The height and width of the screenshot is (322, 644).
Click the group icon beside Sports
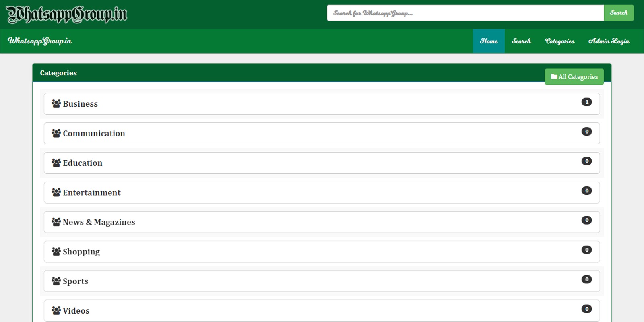click(56, 281)
